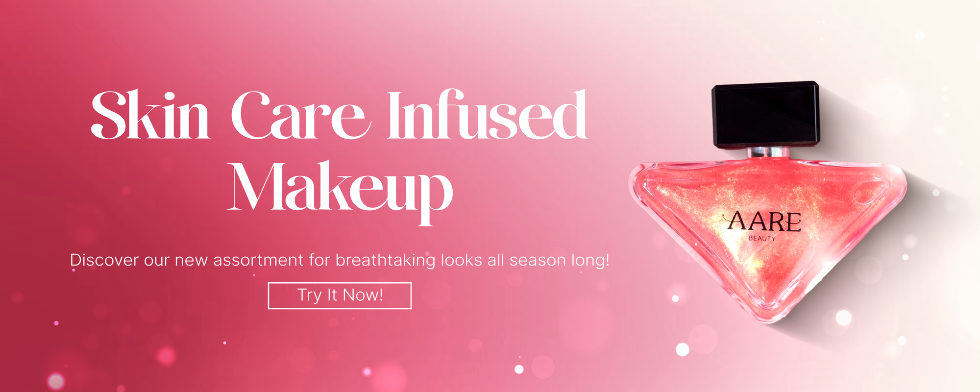
Task: Click the word breathtaking in the tagline
Action: coord(385,260)
